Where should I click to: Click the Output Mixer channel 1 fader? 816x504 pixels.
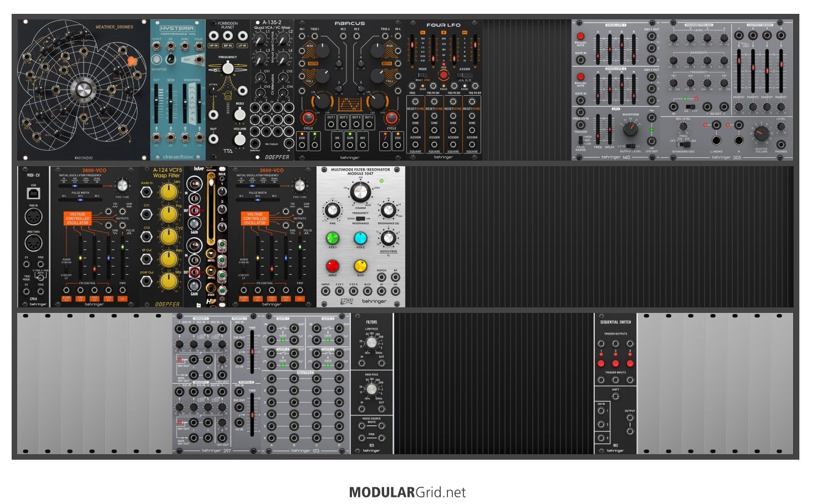pos(739,70)
